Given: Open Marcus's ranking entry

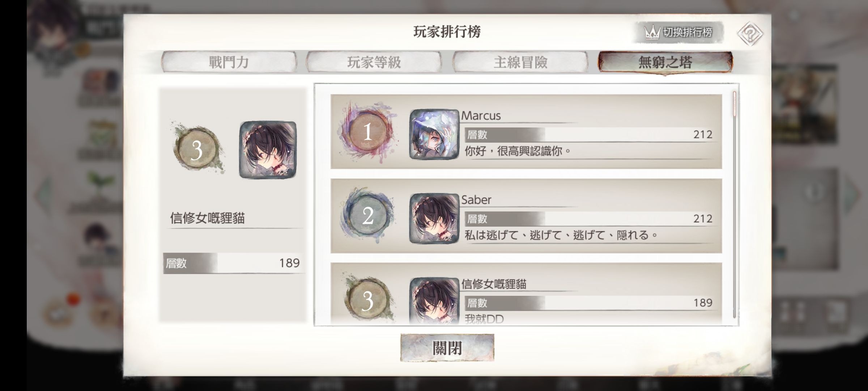Looking at the screenshot, I should point(526,131).
